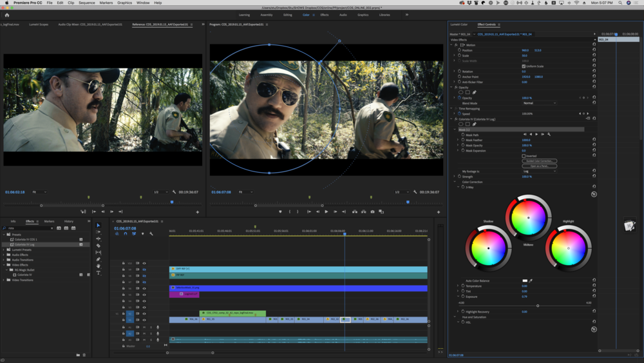This screenshot has height=363, width=644.
Task: Select Colorista IV Log preset
Action: 24,244
